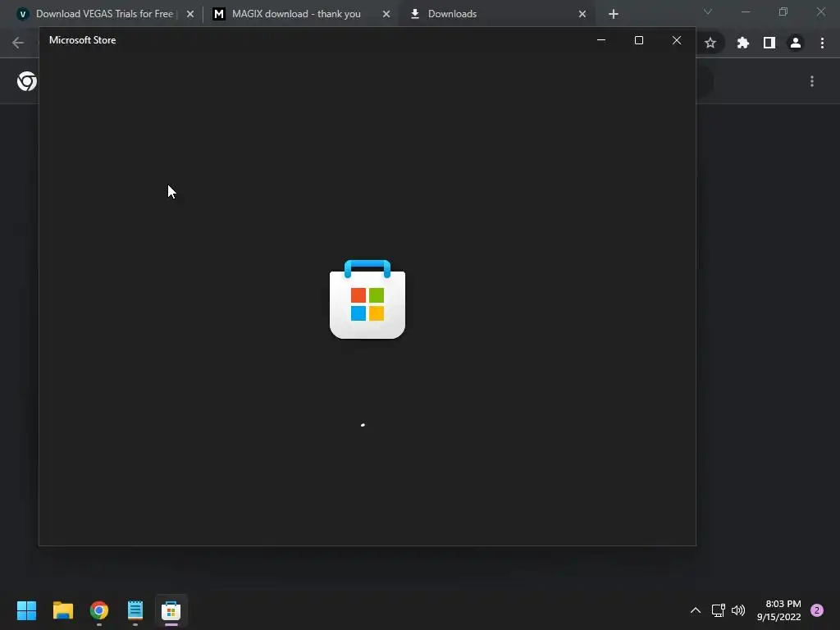Image resolution: width=840 pixels, height=630 pixels.
Task: Switch to MAGIX download - thank you tab
Action: point(296,14)
